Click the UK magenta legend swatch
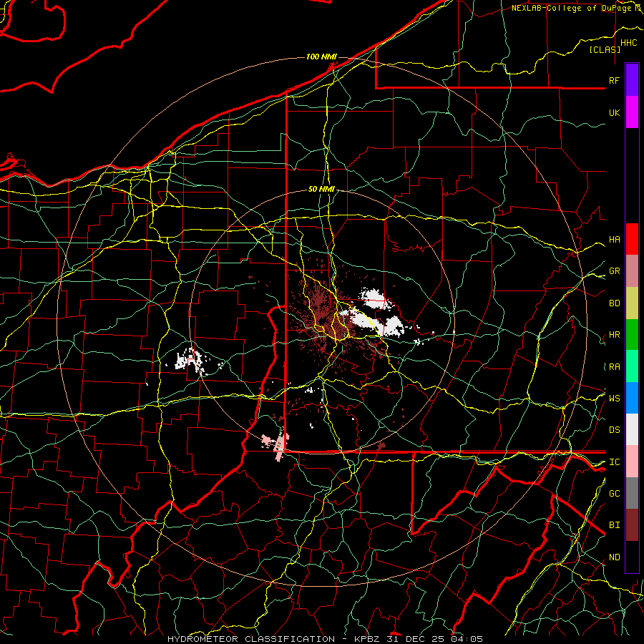The width and height of the screenshot is (644, 644). click(632, 112)
